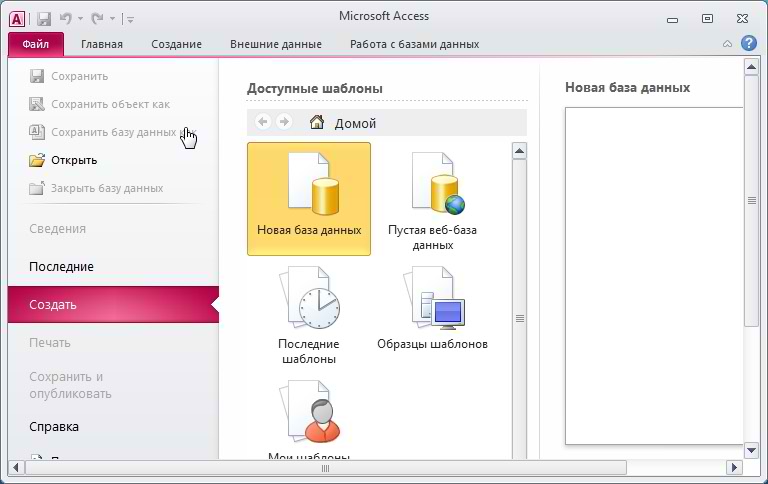The image size is (768, 484).
Task: Select Пустая веб-база данных template
Action: pyautogui.click(x=432, y=199)
